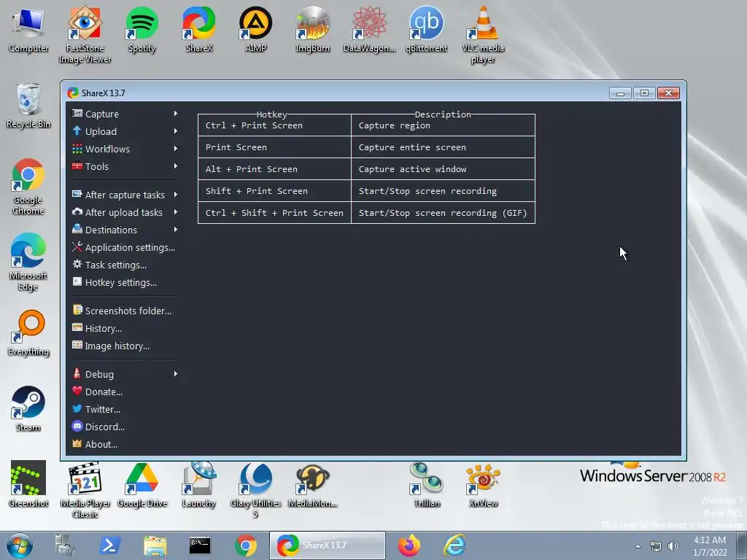Expand the After upload tasks arrow

[175, 212]
